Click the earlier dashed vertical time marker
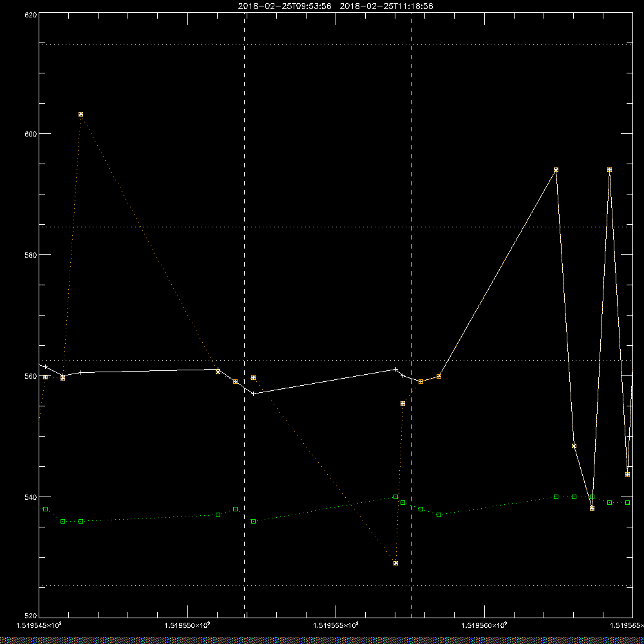Screen dimensions: 644x644 pyautogui.click(x=245, y=316)
